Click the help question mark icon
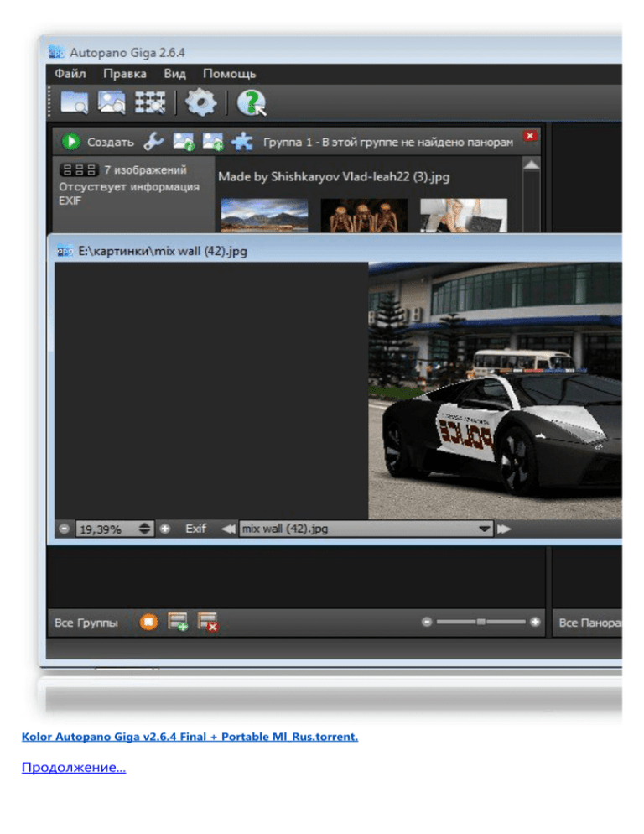 (x=250, y=102)
